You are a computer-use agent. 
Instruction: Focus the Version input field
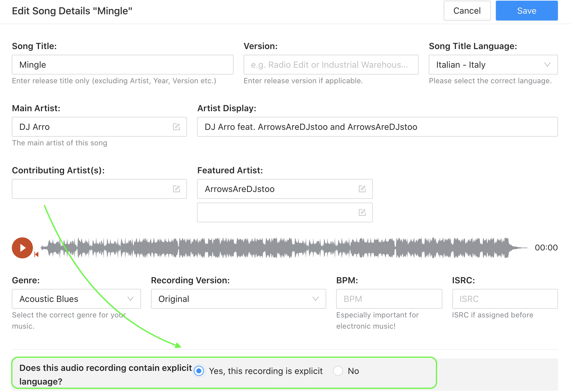point(331,65)
